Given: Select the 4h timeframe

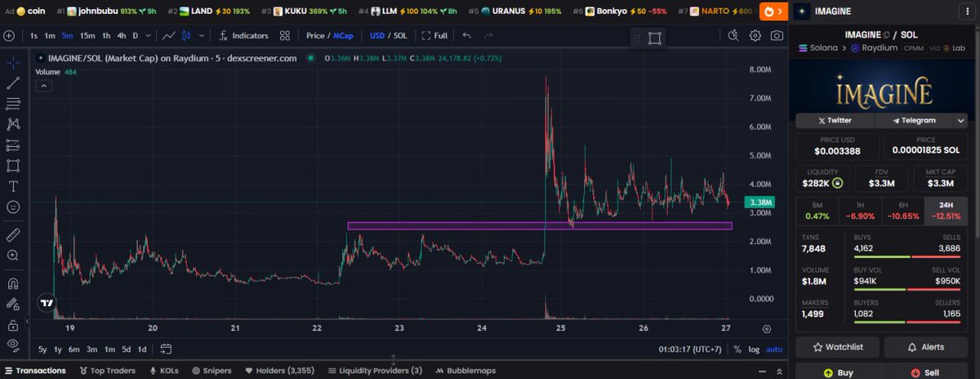Looking at the screenshot, I should pyautogui.click(x=121, y=36).
